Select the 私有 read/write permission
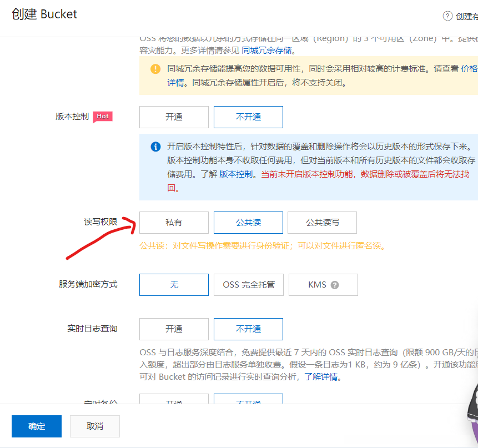The image size is (478, 448). coord(174,222)
